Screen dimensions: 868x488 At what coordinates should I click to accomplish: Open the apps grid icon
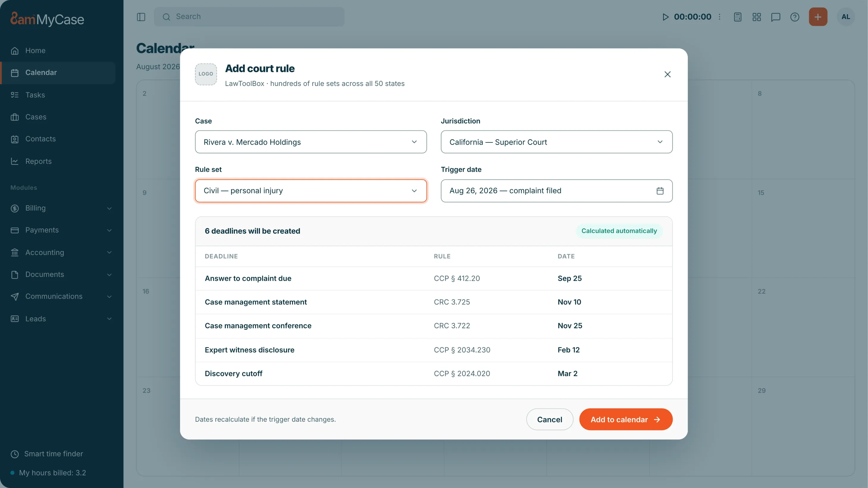click(757, 17)
